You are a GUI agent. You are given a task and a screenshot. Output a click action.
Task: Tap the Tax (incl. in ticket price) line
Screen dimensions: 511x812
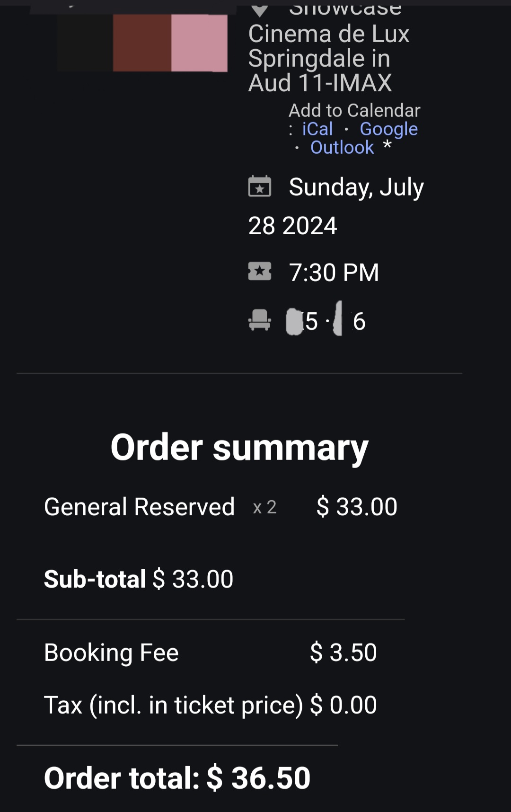click(210, 705)
